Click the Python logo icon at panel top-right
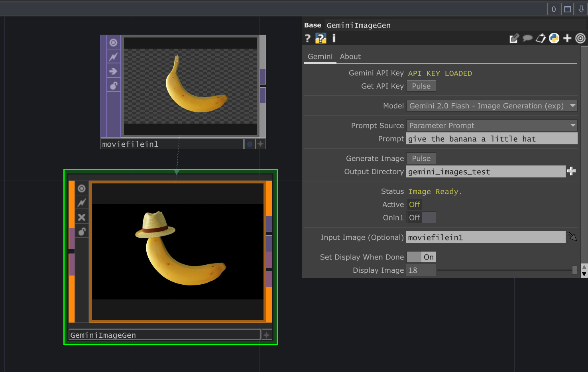Screen dimensions: 588x372 [554, 38]
